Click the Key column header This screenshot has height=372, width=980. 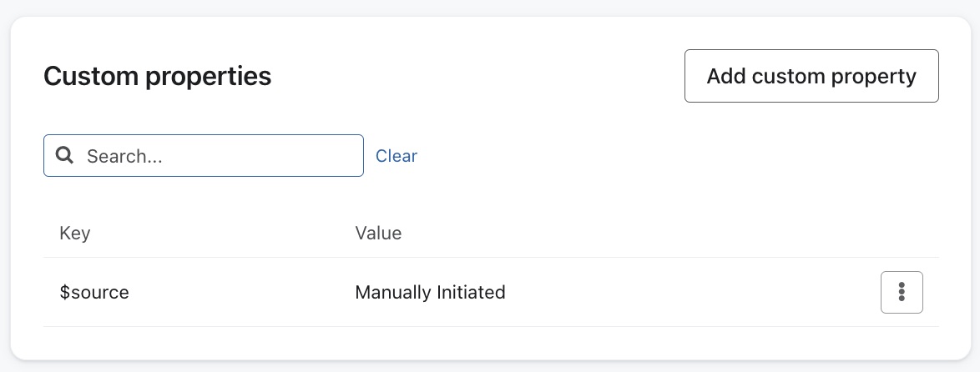click(x=75, y=234)
